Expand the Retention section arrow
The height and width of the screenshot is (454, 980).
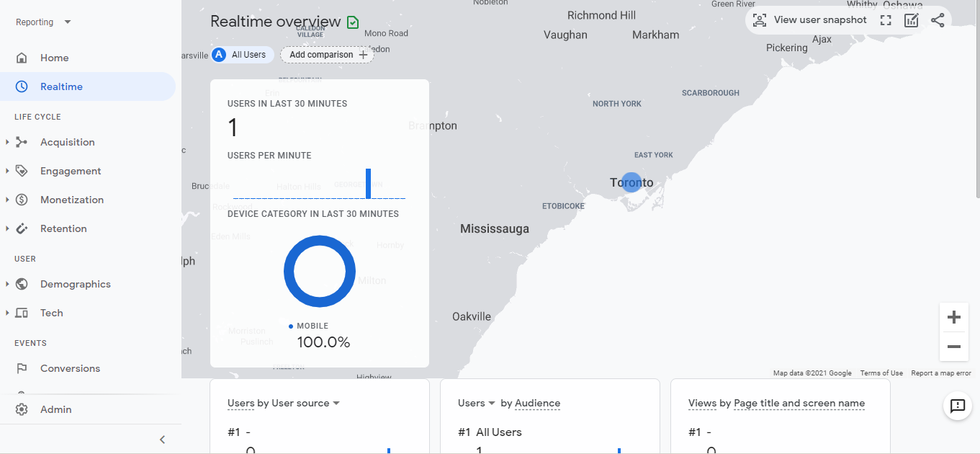point(7,228)
